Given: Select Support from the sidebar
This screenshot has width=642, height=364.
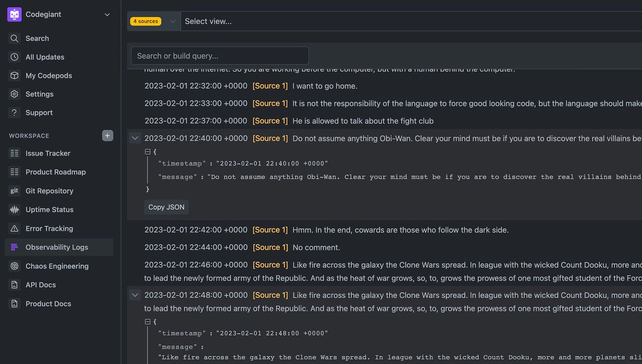Looking at the screenshot, I should (x=39, y=112).
